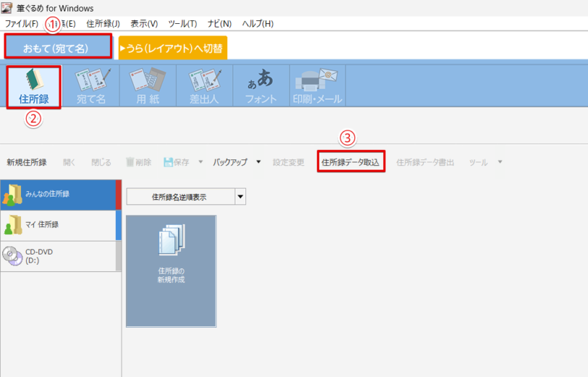Image resolution: width=588 pixels, height=377 pixels.
Task: Click 住所録データ取込 import button
Action: point(350,162)
